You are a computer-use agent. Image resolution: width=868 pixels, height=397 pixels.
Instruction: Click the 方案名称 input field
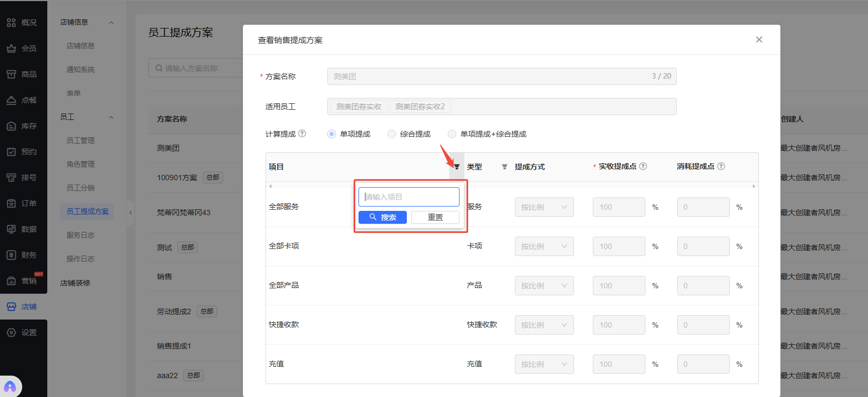pos(501,76)
